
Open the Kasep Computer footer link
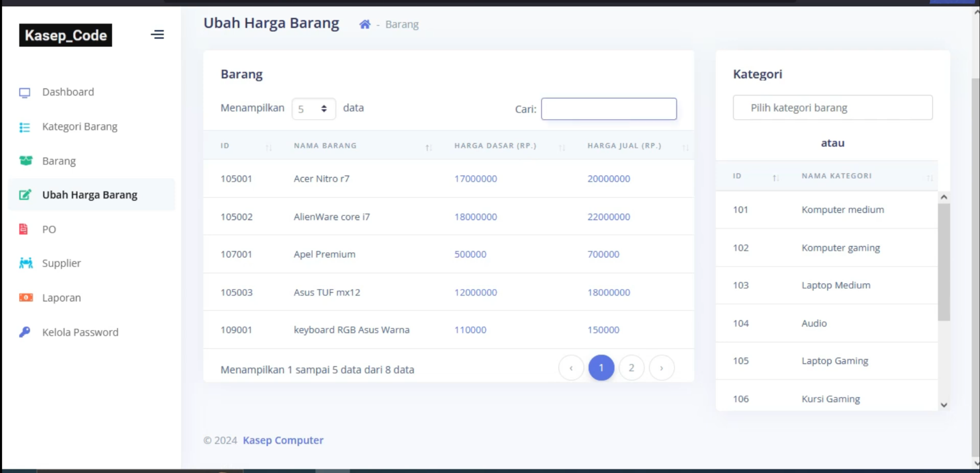point(283,440)
